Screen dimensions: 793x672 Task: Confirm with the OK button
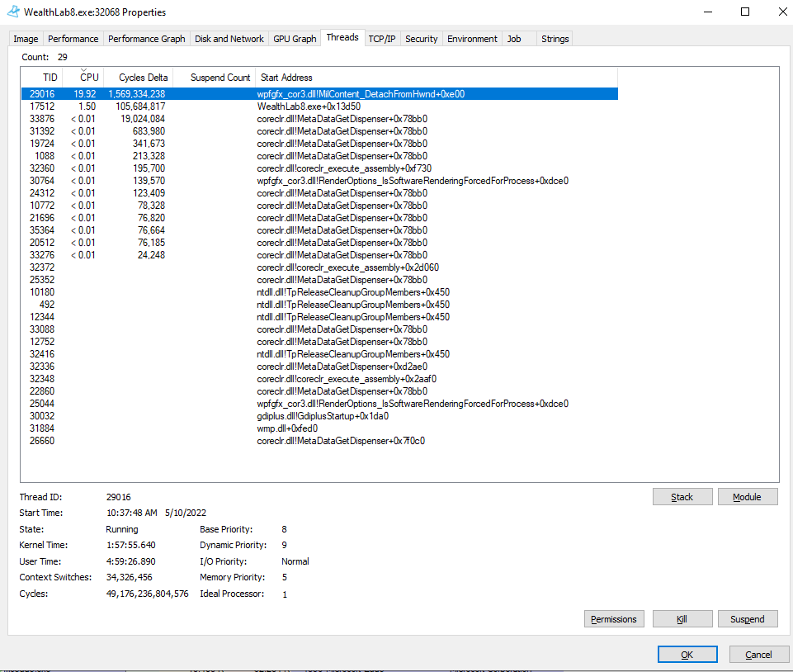(687, 655)
